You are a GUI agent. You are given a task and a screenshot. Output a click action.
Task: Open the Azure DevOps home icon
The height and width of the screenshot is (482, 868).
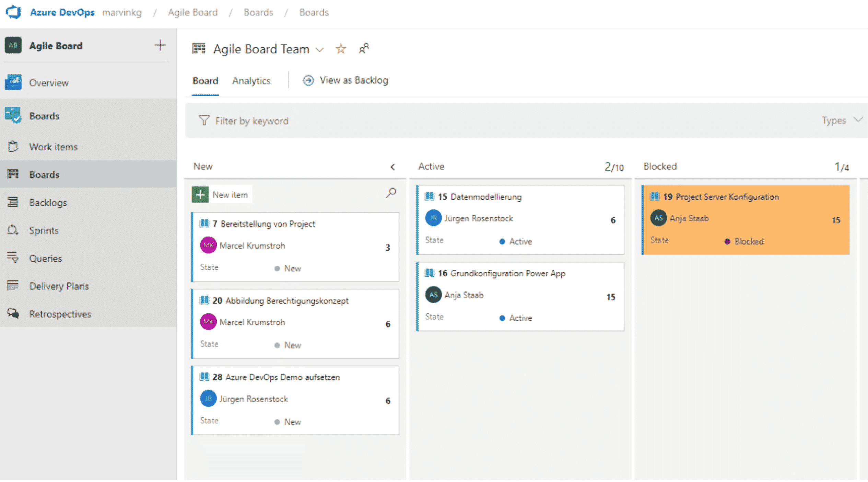pyautogui.click(x=13, y=12)
